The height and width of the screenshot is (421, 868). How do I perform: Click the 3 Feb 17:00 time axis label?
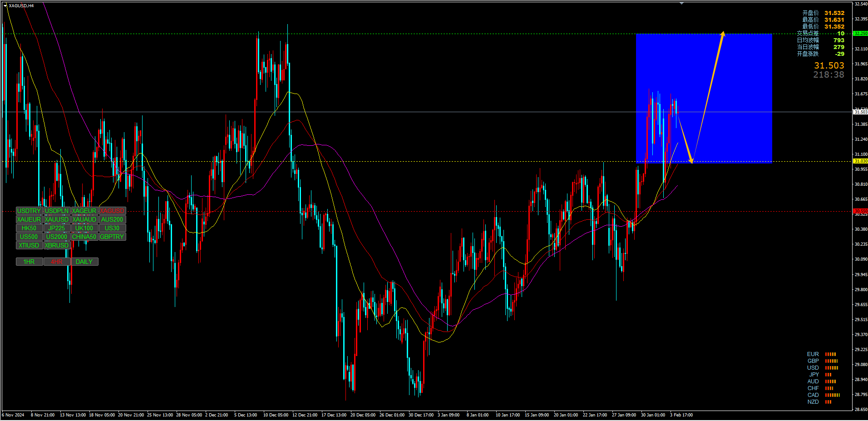click(681, 415)
